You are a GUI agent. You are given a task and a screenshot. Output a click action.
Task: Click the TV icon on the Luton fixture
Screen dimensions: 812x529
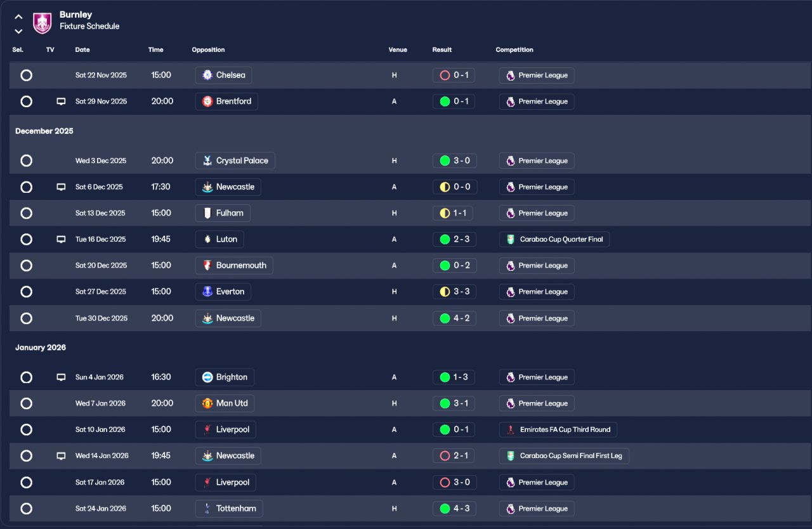point(61,240)
